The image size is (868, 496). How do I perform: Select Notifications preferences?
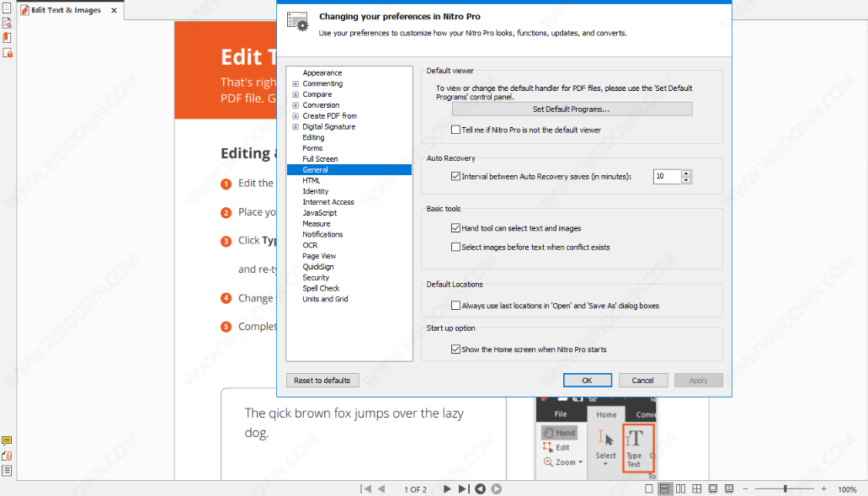[x=322, y=235]
